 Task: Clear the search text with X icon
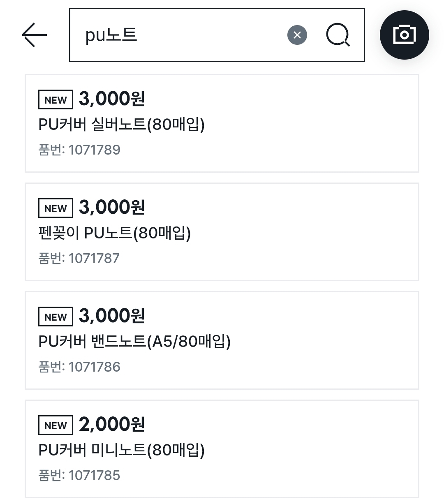(297, 35)
